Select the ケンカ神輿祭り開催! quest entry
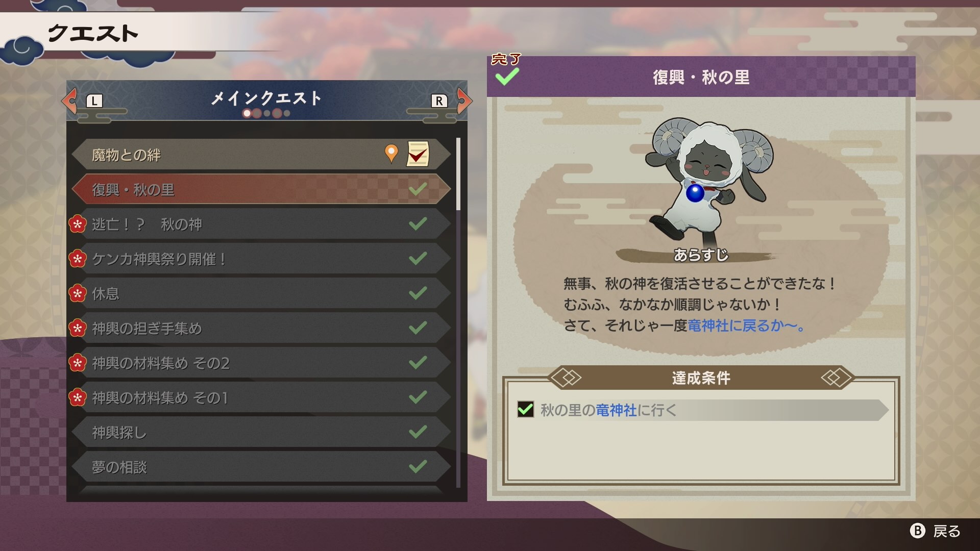980x551 pixels. coord(261,259)
